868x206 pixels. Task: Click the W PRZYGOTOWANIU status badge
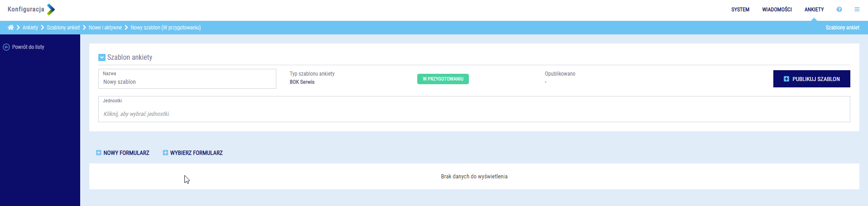443,79
